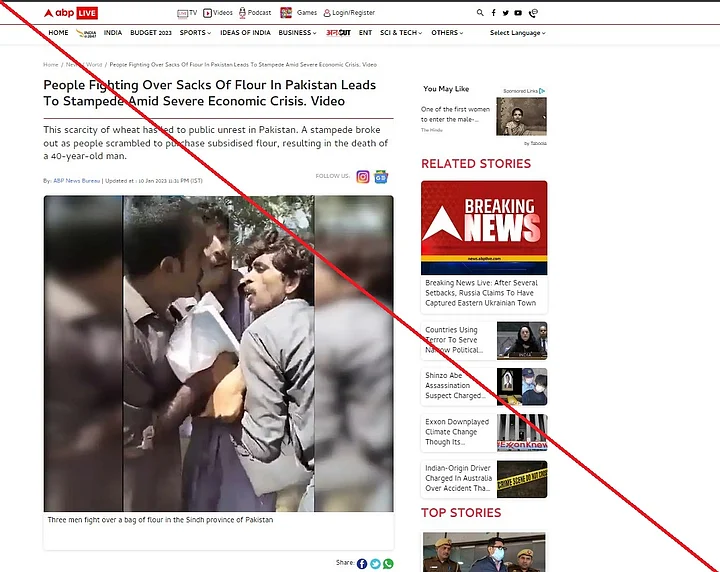Open the Select Language dropdown
Screen dimensions: 720x572
[x=517, y=33]
